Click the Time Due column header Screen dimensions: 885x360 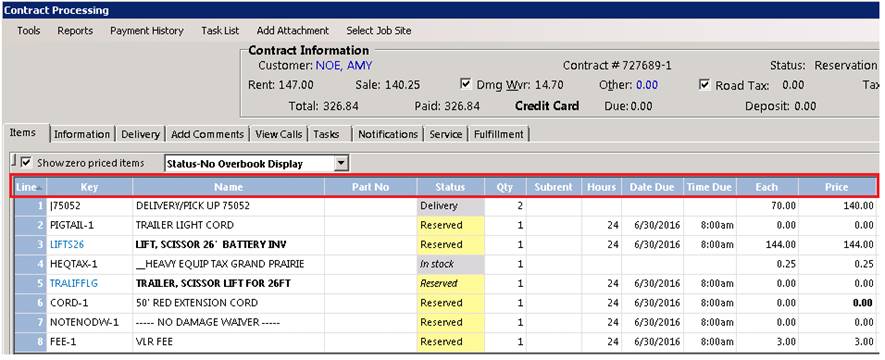[709, 187]
